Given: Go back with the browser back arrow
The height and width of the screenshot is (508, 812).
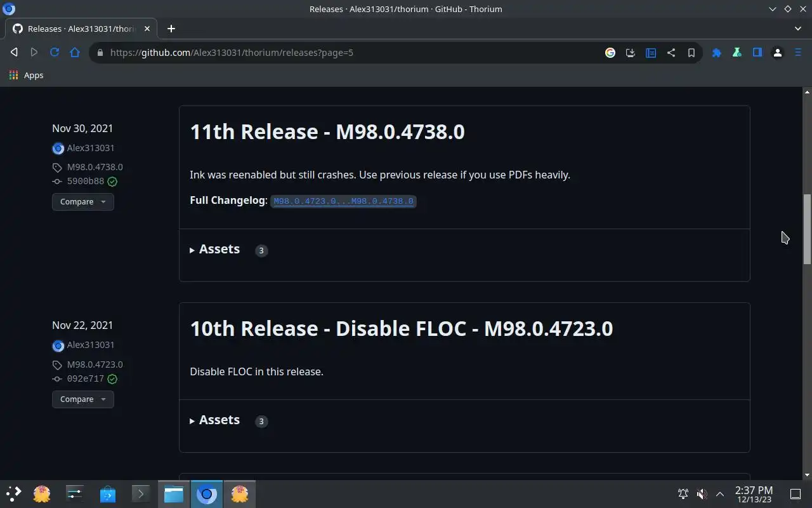Looking at the screenshot, I should click(14, 53).
